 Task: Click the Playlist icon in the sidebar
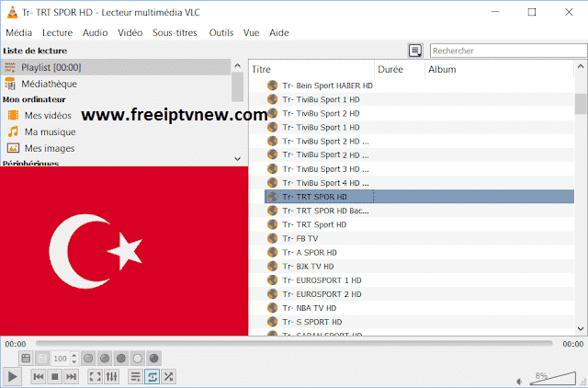pos(10,67)
